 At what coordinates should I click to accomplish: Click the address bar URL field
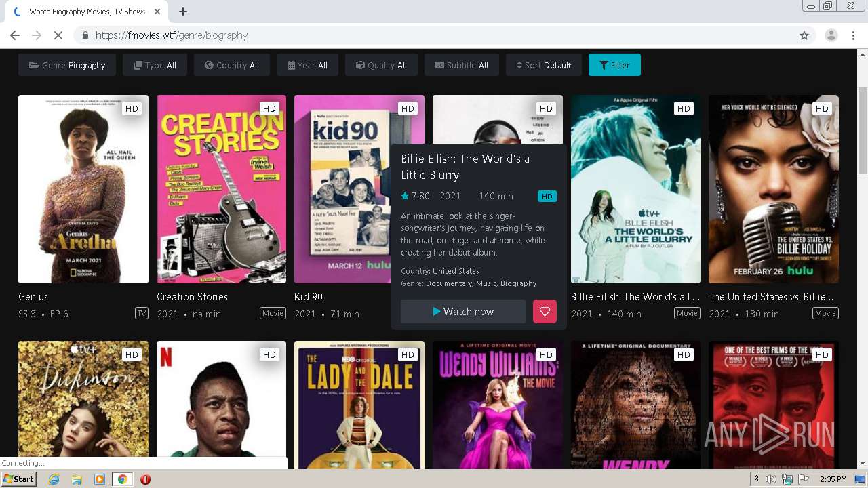[434, 35]
